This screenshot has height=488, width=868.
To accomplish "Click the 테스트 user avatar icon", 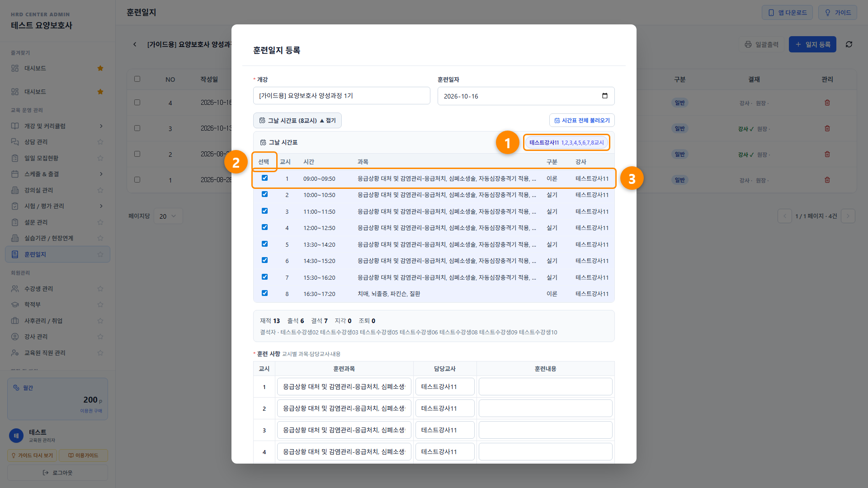I will point(16,436).
